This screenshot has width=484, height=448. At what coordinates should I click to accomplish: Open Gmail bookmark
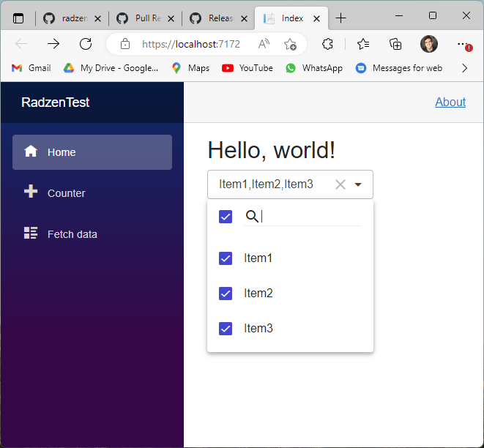[31, 68]
